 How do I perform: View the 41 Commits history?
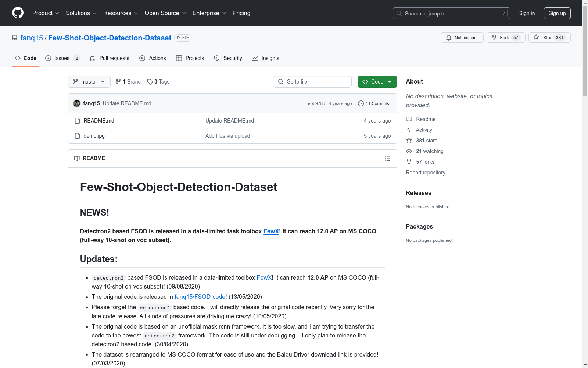pos(373,103)
